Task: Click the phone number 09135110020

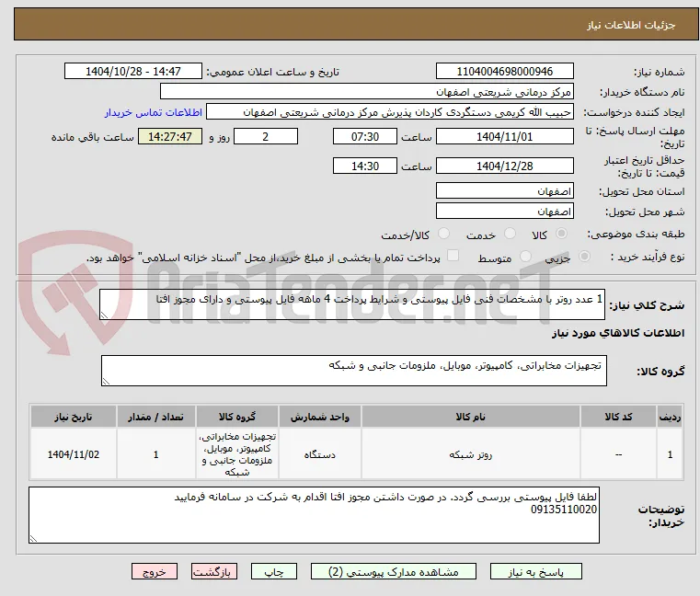Action: [x=564, y=510]
